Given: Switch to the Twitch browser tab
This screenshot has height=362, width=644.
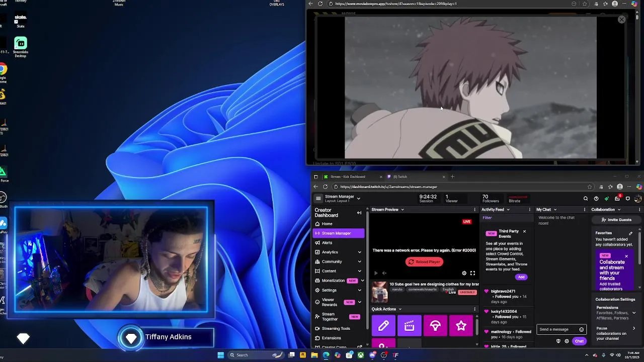Looking at the screenshot, I should tap(415, 176).
